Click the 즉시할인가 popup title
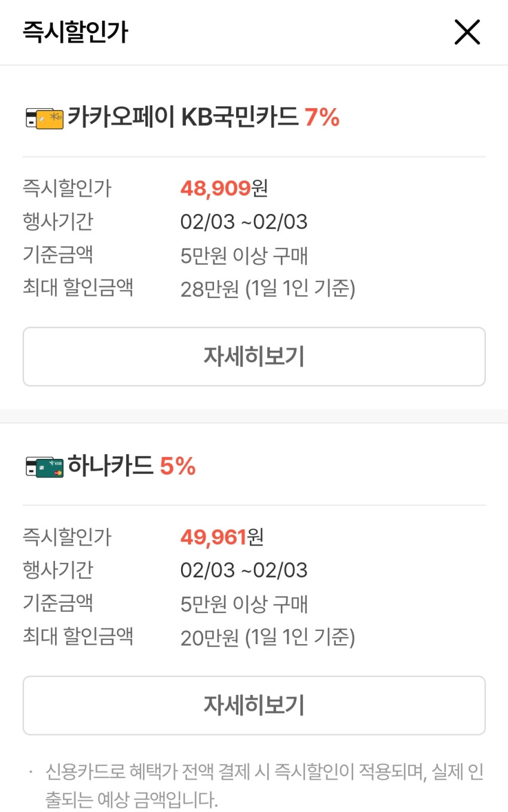This screenshot has width=508, height=812. click(75, 32)
